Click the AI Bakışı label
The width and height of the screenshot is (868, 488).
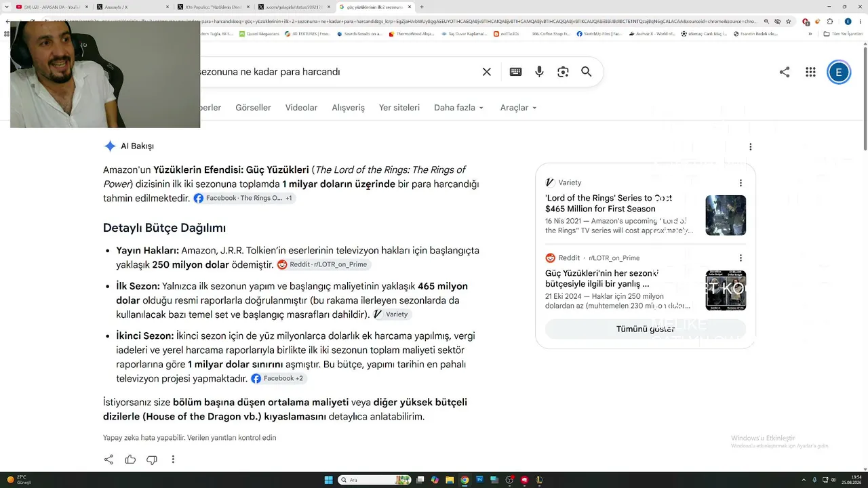click(x=137, y=146)
